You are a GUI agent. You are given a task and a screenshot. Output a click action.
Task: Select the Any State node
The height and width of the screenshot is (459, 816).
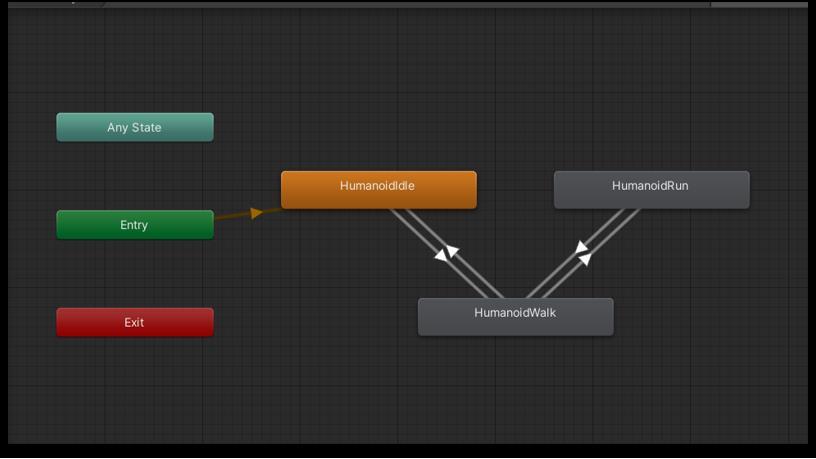(134, 128)
